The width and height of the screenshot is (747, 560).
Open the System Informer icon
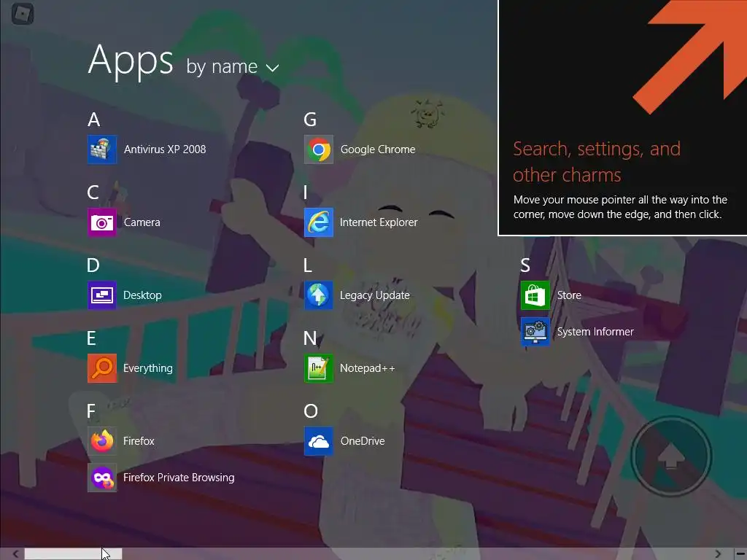(x=535, y=332)
